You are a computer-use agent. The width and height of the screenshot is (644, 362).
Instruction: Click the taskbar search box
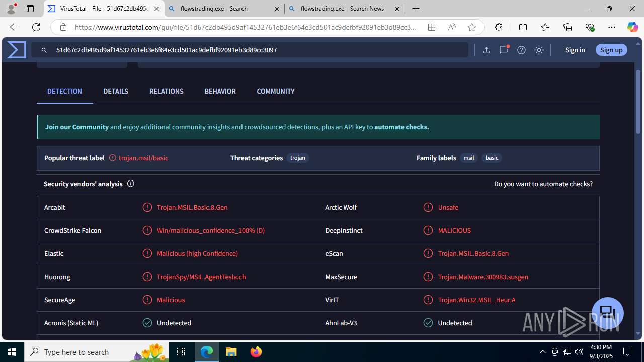pos(97,352)
